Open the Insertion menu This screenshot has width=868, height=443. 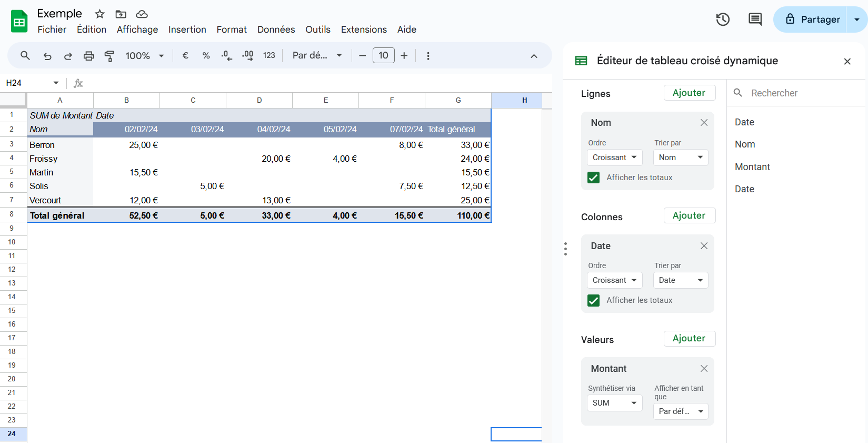click(x=187, y=29)
